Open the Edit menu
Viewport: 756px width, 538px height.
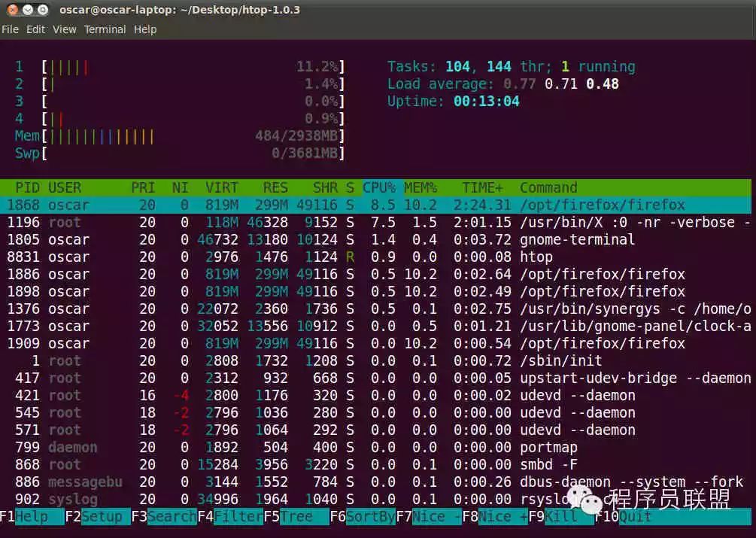(x=35, y=29)
